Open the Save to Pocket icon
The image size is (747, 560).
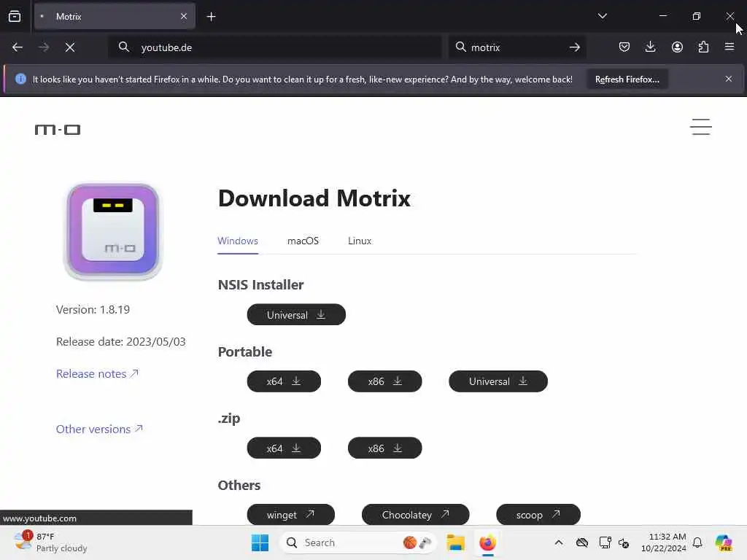tap(624, 47)
